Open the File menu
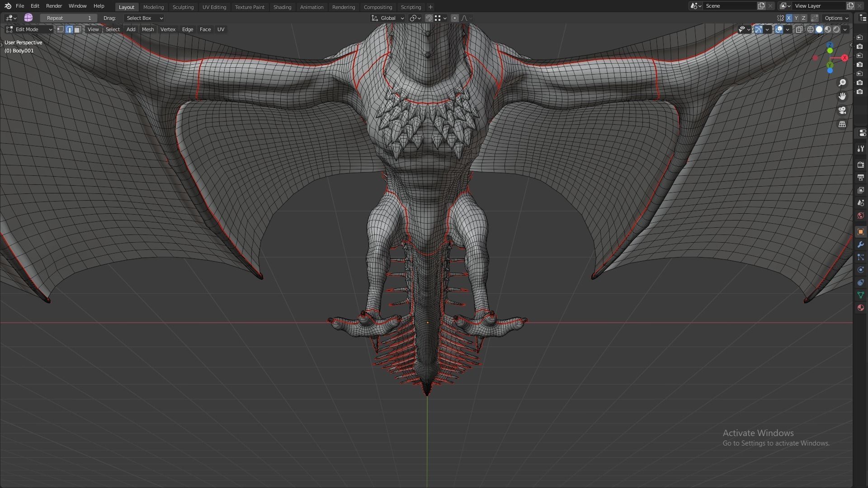 point(20,6)
